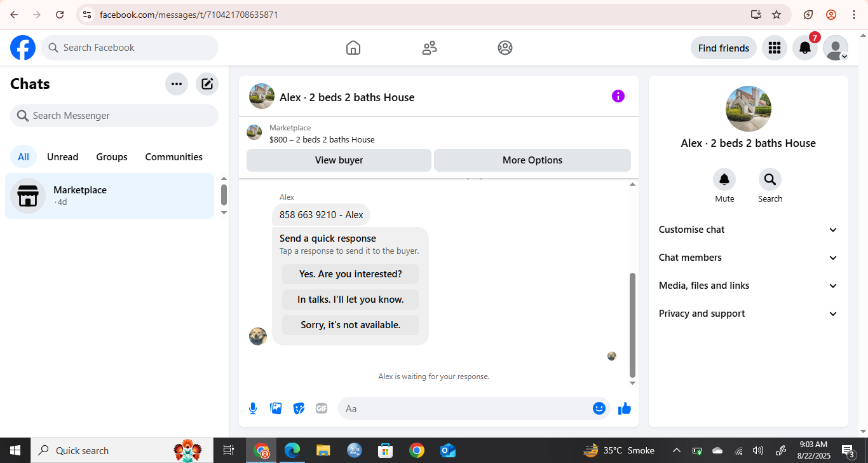
Task: Open the Friends icon in top navigation
Action: 430,48
